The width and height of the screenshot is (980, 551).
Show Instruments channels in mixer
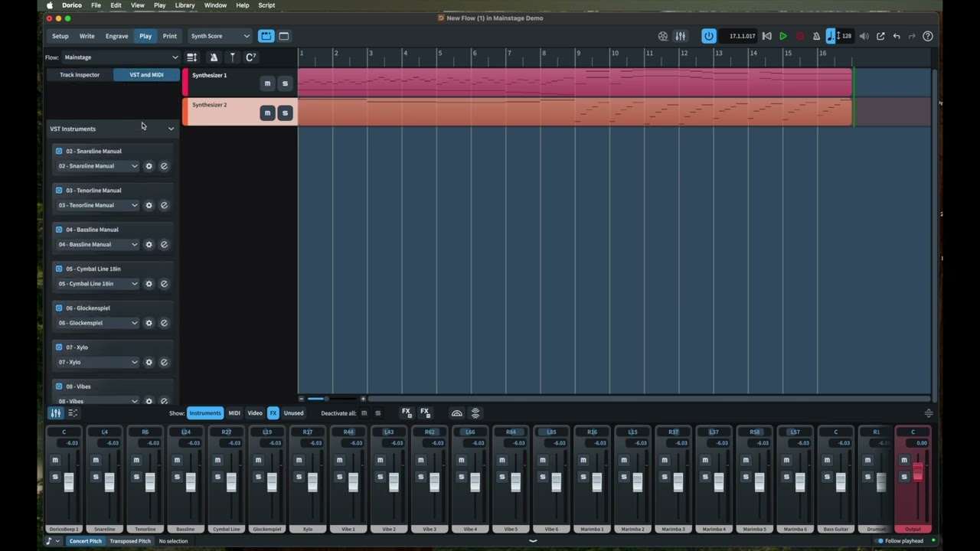[205, 413]
